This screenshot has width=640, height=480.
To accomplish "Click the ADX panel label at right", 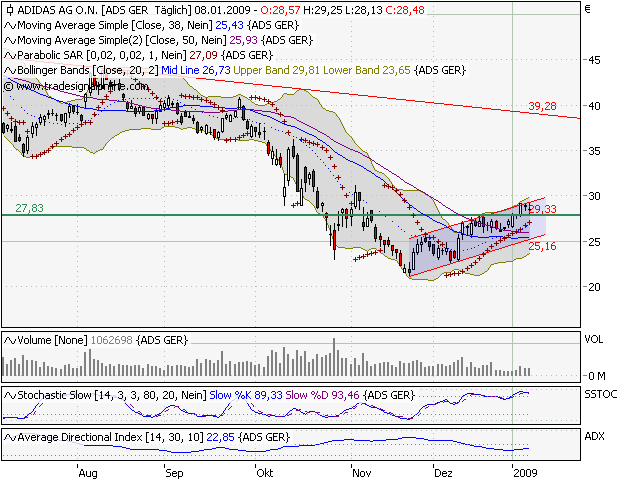I will coord(594,437).
